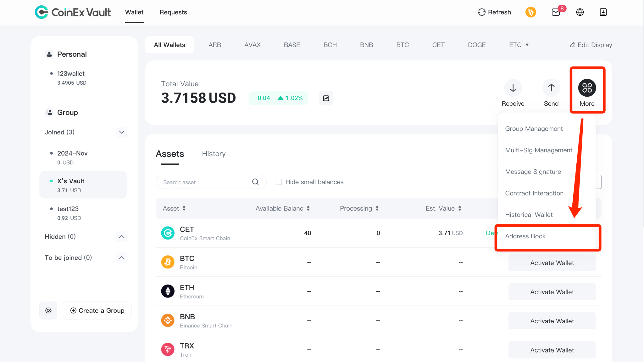Collapse the Joined (3) group list
644x362 pixels.
(122, 132)
